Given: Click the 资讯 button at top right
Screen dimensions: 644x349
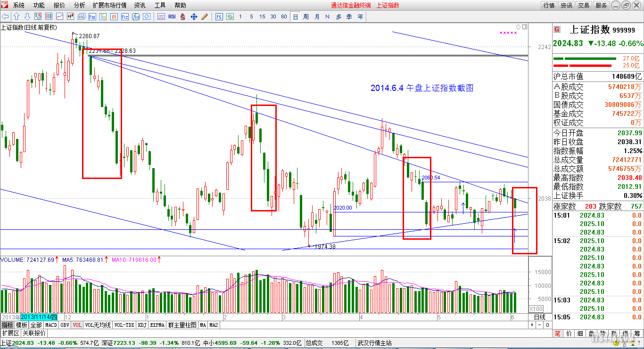Looking at the screenshot, I should coord(566,5).
